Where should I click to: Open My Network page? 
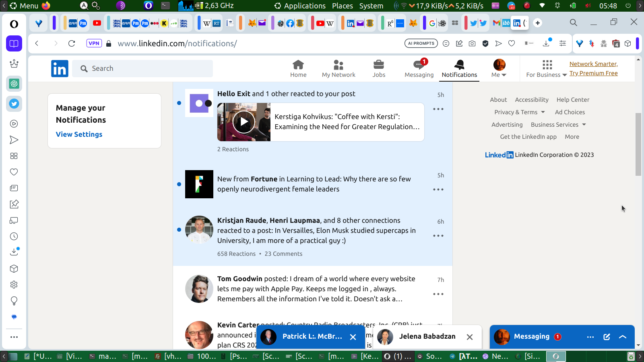point(339,68)
